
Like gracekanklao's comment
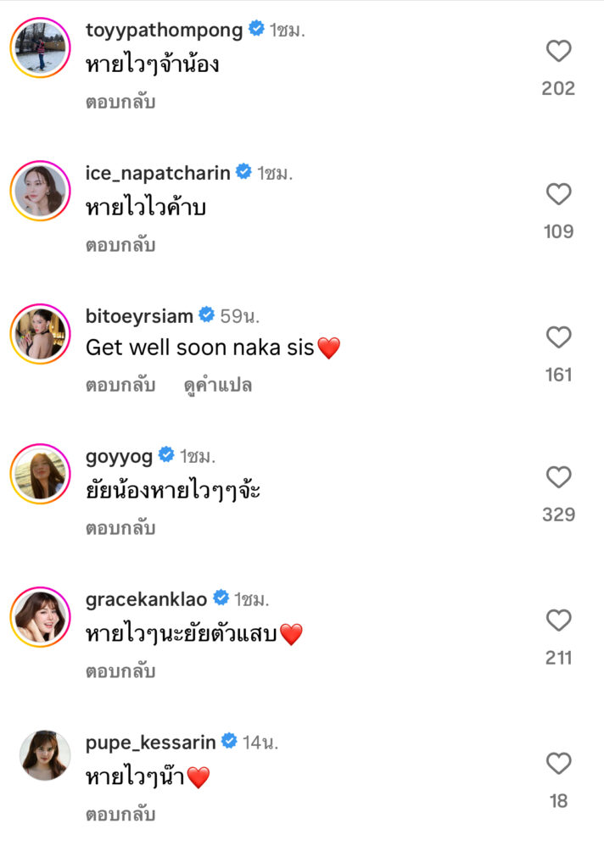coord(558,621)
